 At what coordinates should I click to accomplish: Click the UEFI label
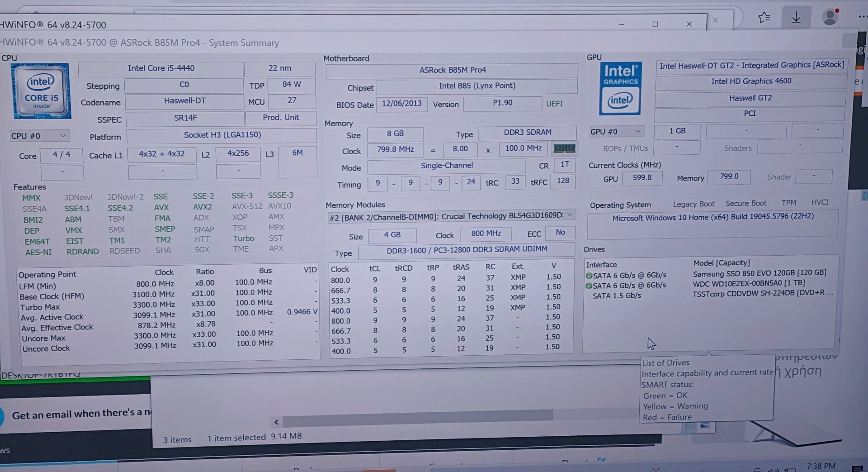[554, 104]
